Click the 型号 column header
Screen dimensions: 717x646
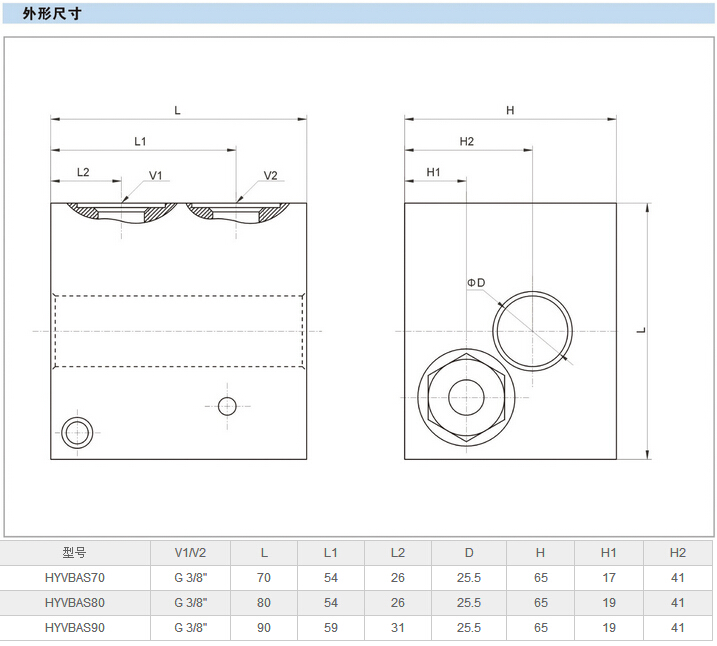75,552
